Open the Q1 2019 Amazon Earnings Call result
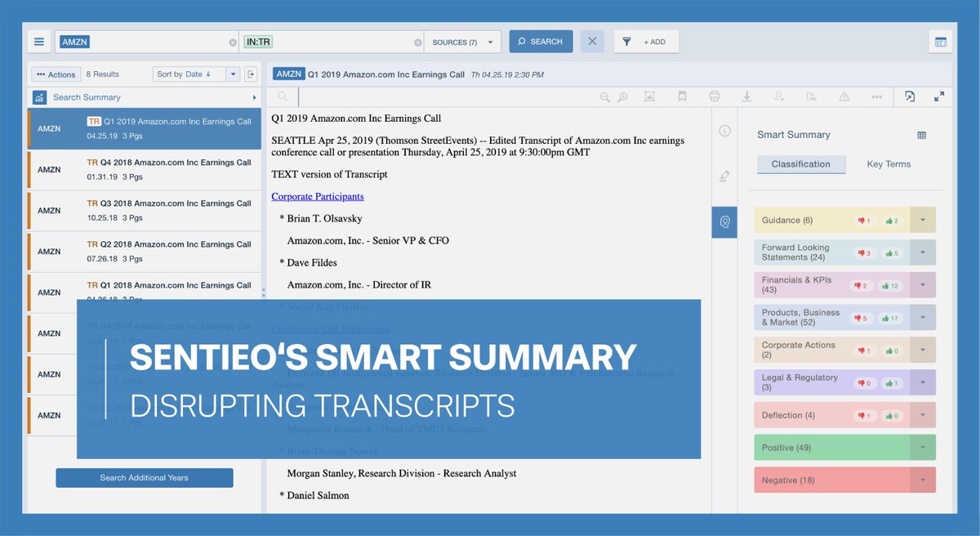980x536 pixels. (x=145, y=128)
